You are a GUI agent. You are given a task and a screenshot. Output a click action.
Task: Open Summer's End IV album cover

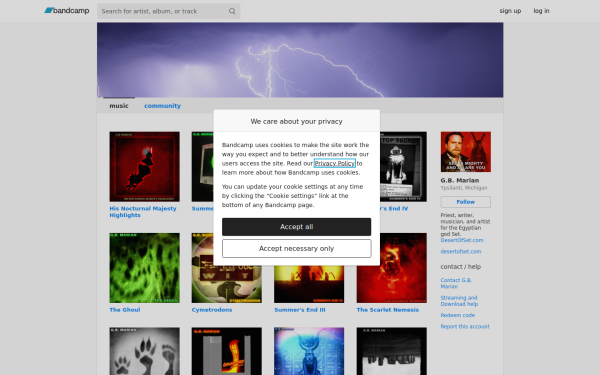403,167
